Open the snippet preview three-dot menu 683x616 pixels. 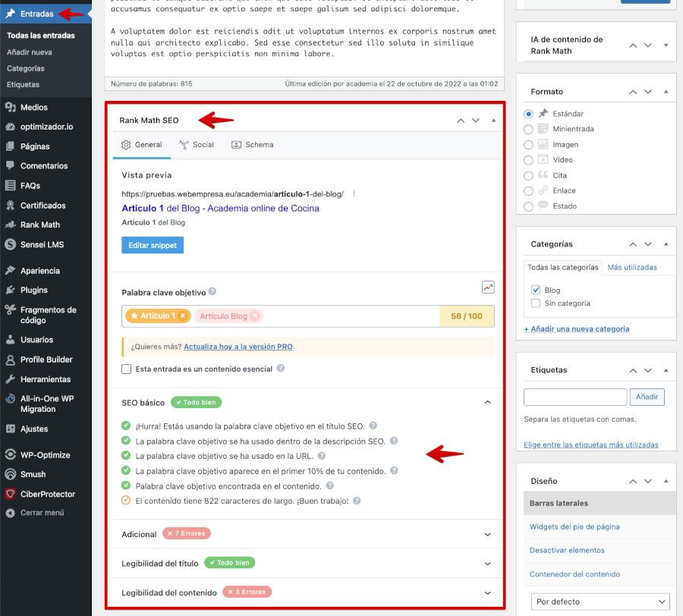pyautogui.click(x=354, y=193)
